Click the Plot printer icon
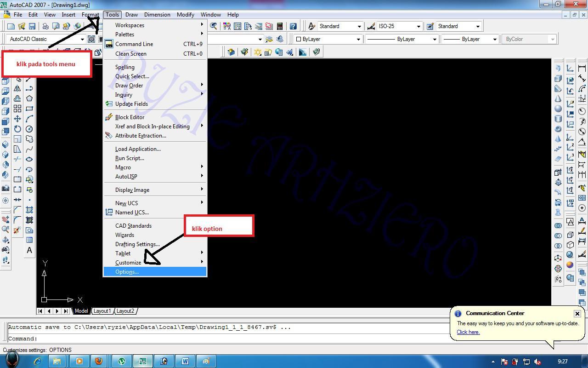Screen dimensions: 588x368 (x=46, y=27)
